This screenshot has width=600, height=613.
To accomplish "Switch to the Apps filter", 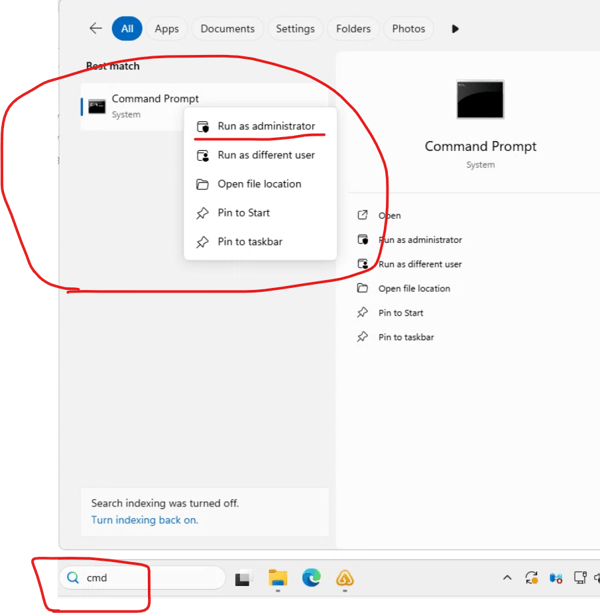I will tap(167, 29).
